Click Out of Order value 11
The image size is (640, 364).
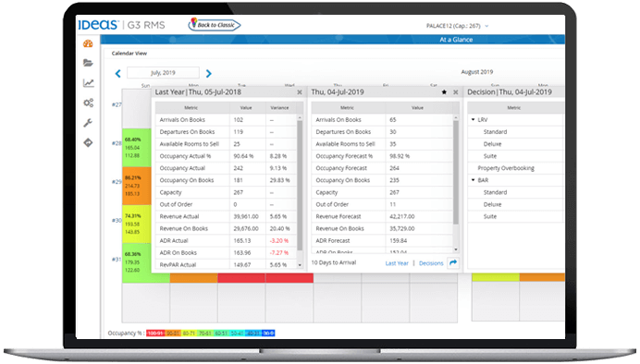[393, 204]
